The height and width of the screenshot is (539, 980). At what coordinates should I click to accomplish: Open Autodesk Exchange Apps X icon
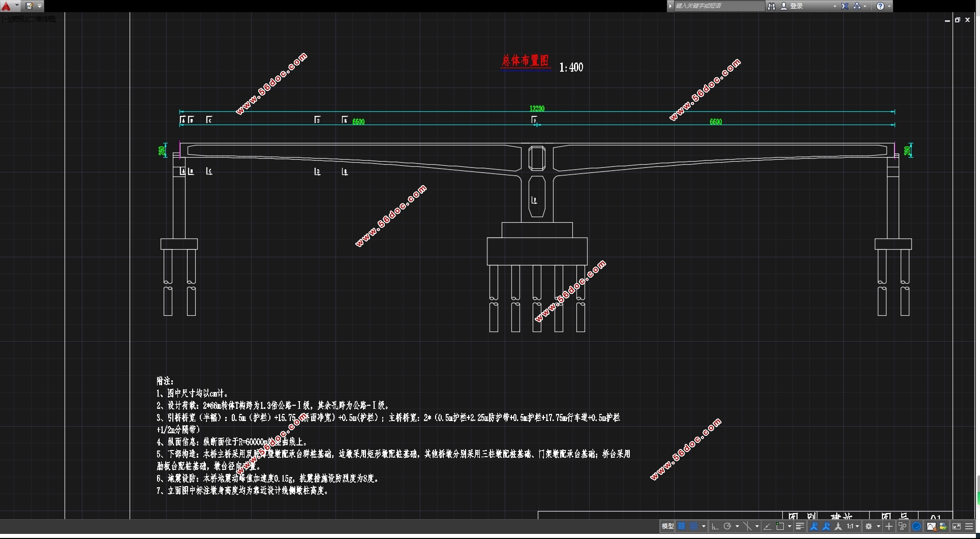pyautogui.click(x=845, y=6)
